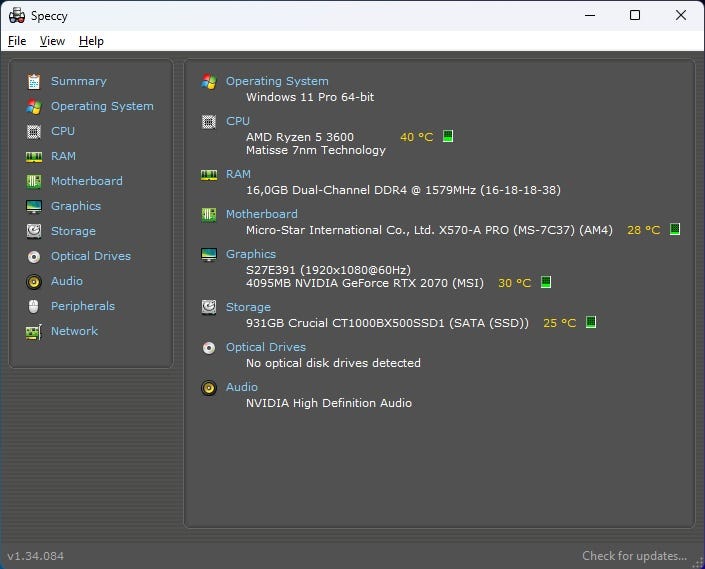This screenshot has height=569, width=705.
Task: Click the window resize grip in corner
Action: [698, 563]
